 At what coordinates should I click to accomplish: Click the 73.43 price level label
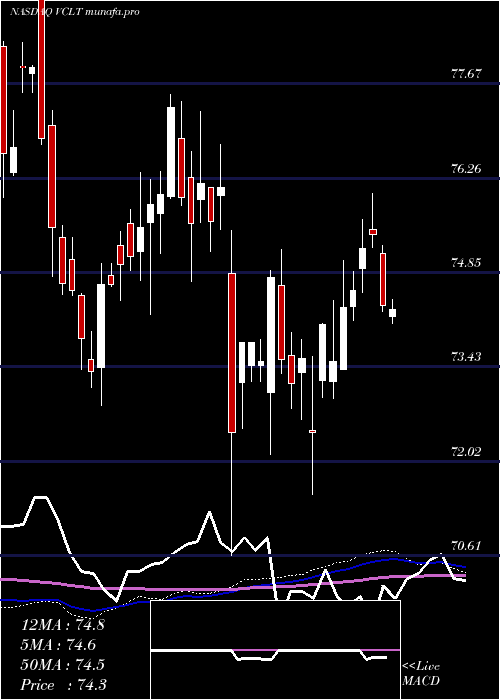coord(466,357)
